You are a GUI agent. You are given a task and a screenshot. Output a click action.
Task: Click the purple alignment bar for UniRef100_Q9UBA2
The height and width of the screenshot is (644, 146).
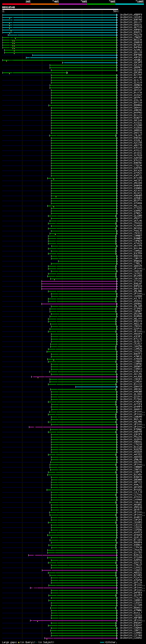coord(79,304)
